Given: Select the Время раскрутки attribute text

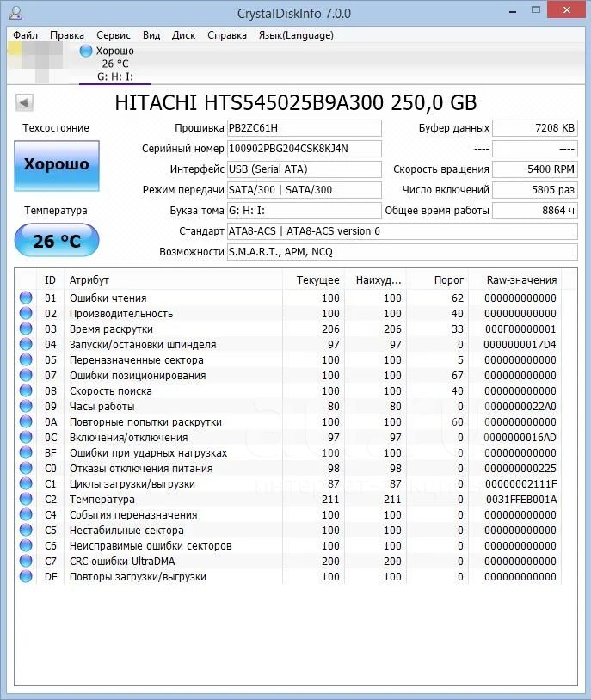Looking at the screenshot, I should [111, 329].
